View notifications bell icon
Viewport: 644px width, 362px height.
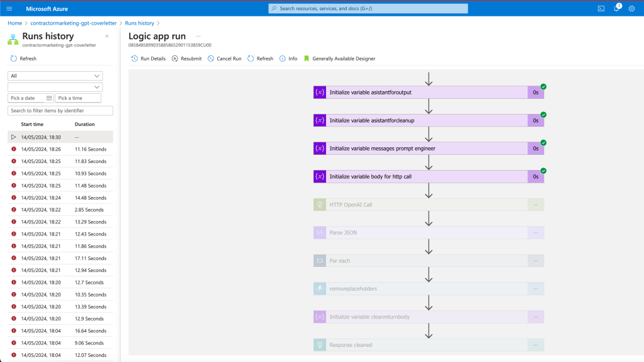tap(616, 9)
